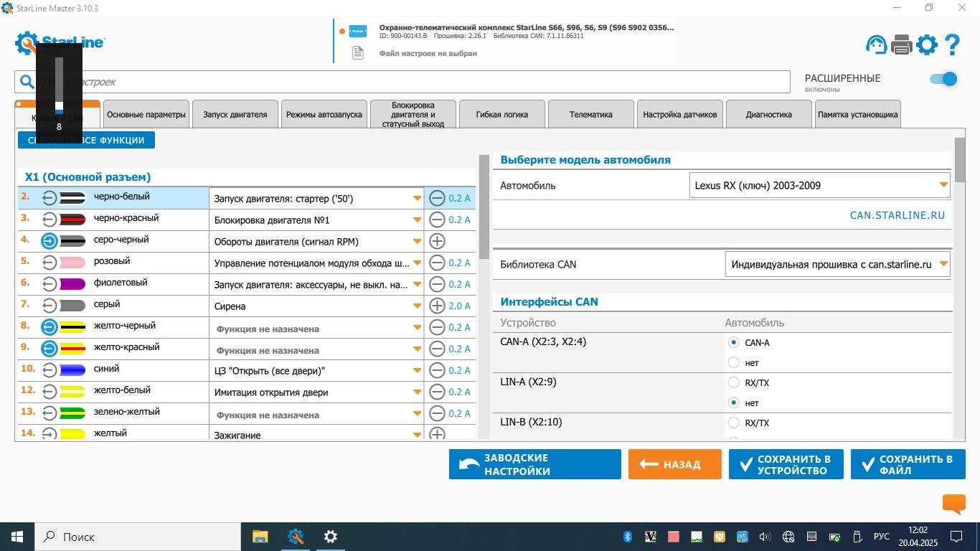This screenshot has height=551, width=980.
Task: Toggle polarity minus icon for синий row
Action: (437, 370)
